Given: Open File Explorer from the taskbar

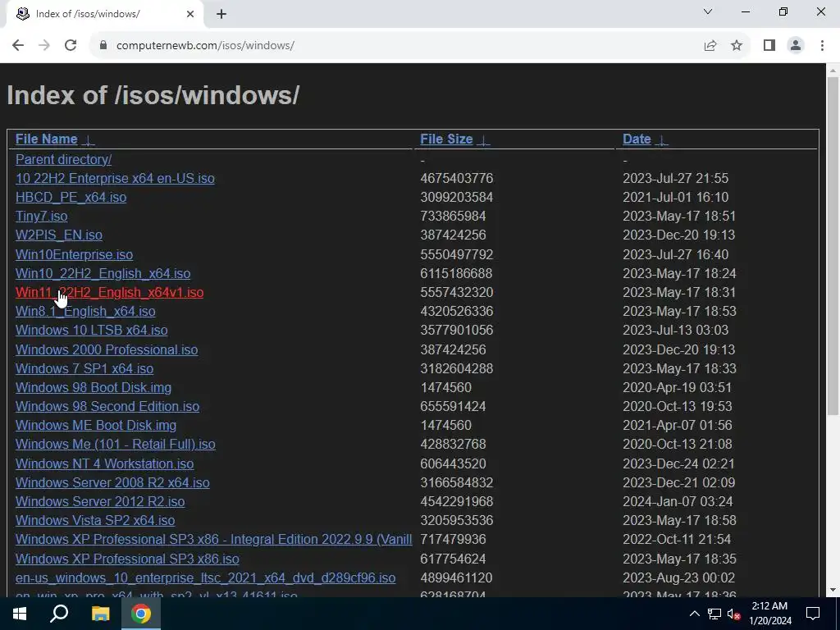Looking at the screenshot, I should click(x=100, y=614).
